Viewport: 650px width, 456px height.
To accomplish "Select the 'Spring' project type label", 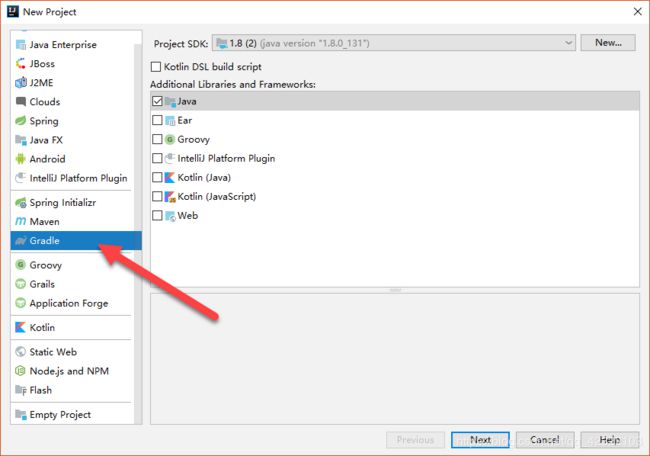I will click(x=44, y=121).
